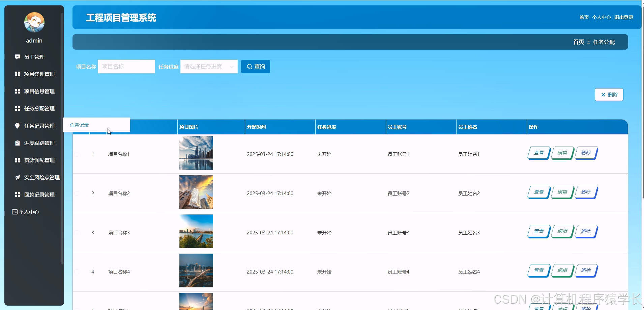Click 退出登录 in top header

coord(624,17)
